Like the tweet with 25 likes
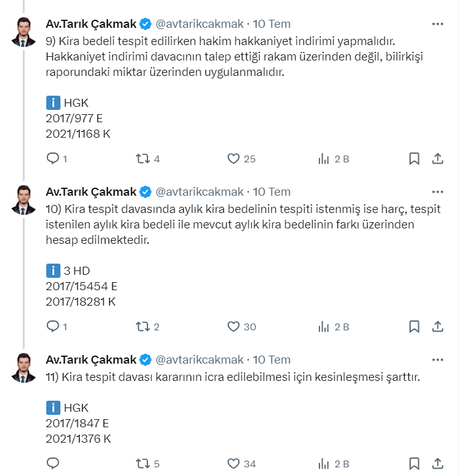 tap(233, 159)
